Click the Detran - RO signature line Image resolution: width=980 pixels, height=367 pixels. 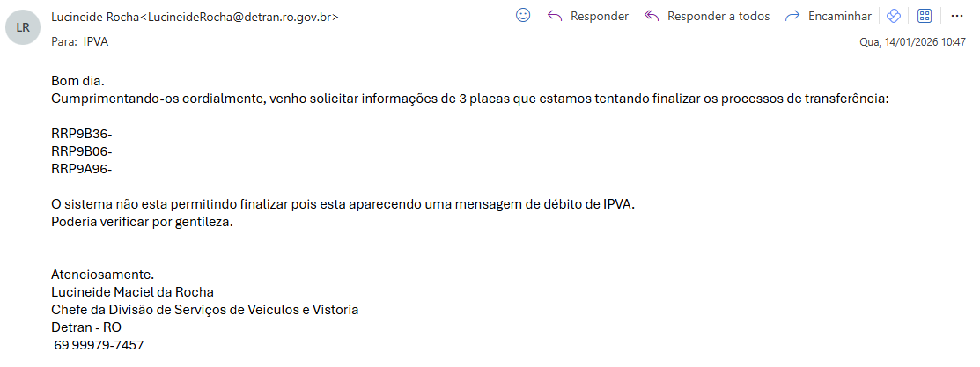86,327
